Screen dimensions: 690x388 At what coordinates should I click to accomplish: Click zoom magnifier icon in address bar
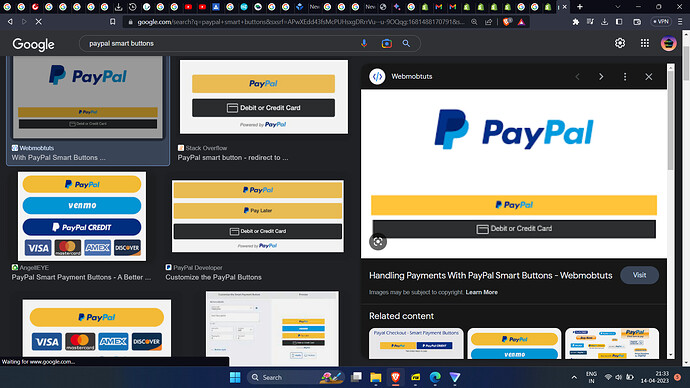coord(474,22)
